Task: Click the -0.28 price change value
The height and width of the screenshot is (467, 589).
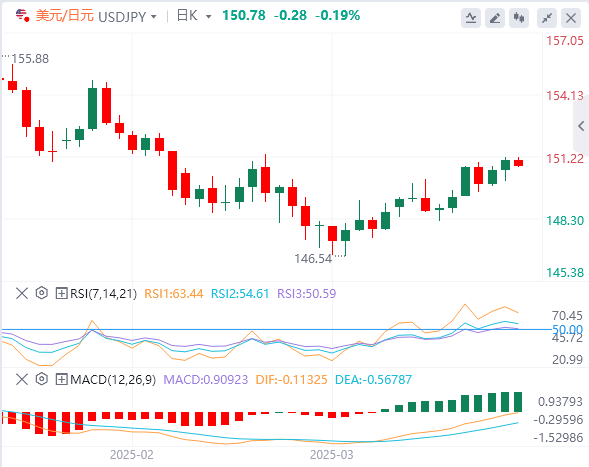Action: pos(290,15)
